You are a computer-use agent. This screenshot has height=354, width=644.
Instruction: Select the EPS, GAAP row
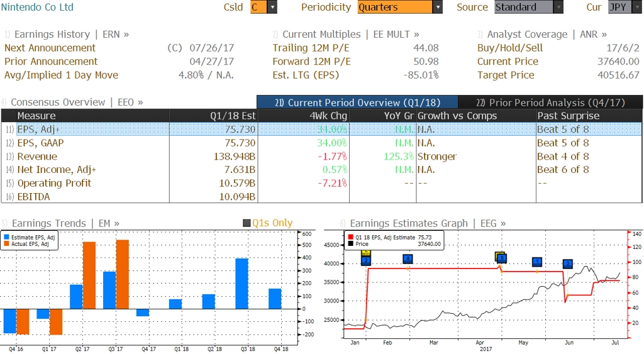click(321, 143)
